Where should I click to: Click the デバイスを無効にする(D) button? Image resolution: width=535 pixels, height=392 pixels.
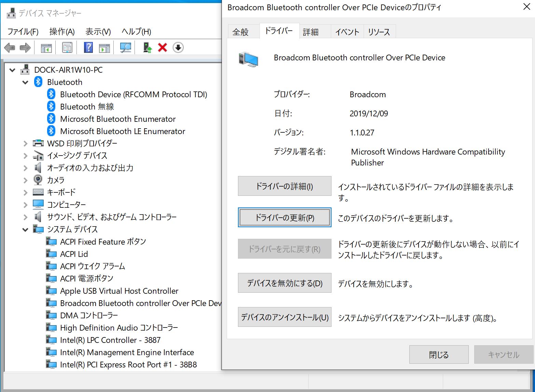pyautogui.click(x=285, y=283)
